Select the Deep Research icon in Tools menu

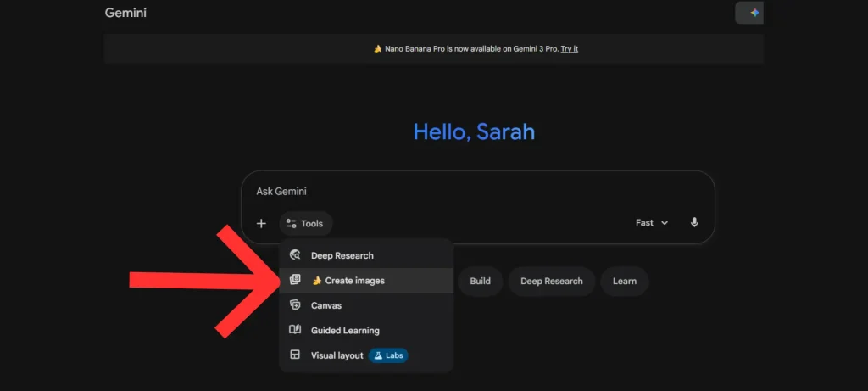[x=295, y=255]
